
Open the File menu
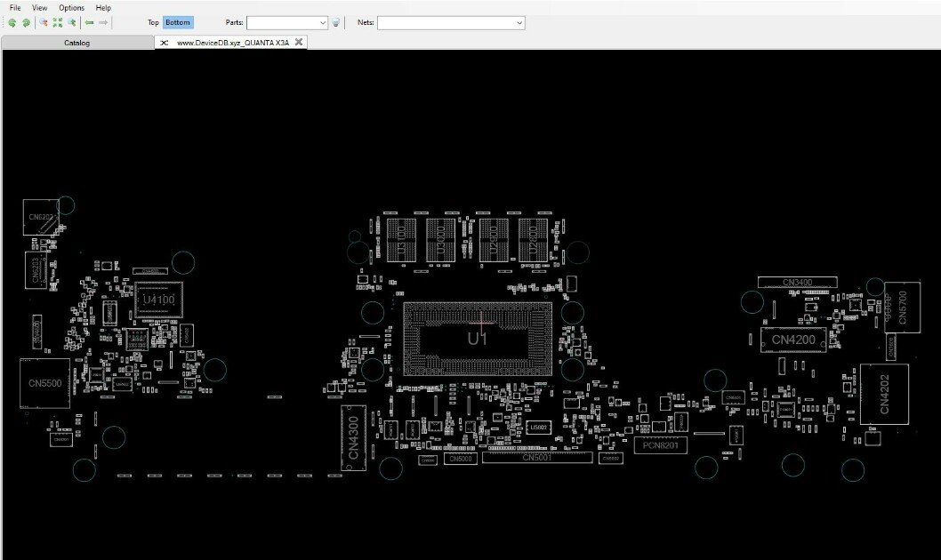(x=16, y=8)
